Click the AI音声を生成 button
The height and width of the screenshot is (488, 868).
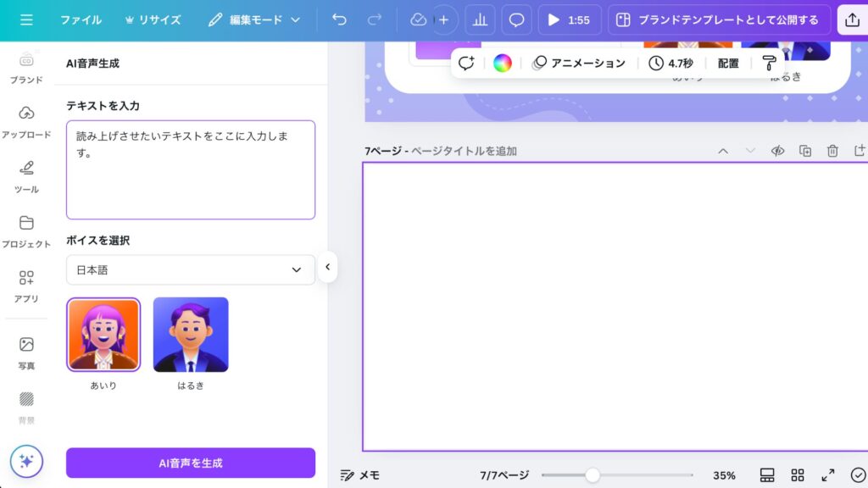click(191, 463)
